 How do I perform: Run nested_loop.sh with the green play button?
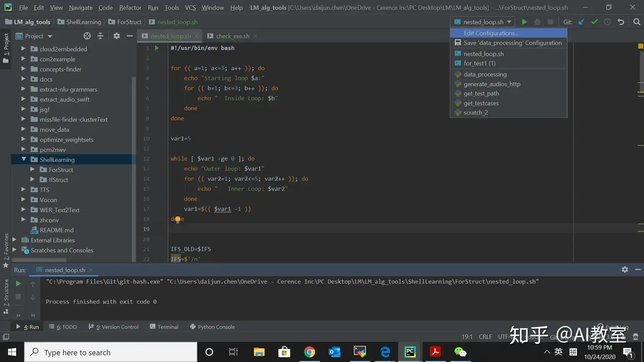click(x=524, y=21)
